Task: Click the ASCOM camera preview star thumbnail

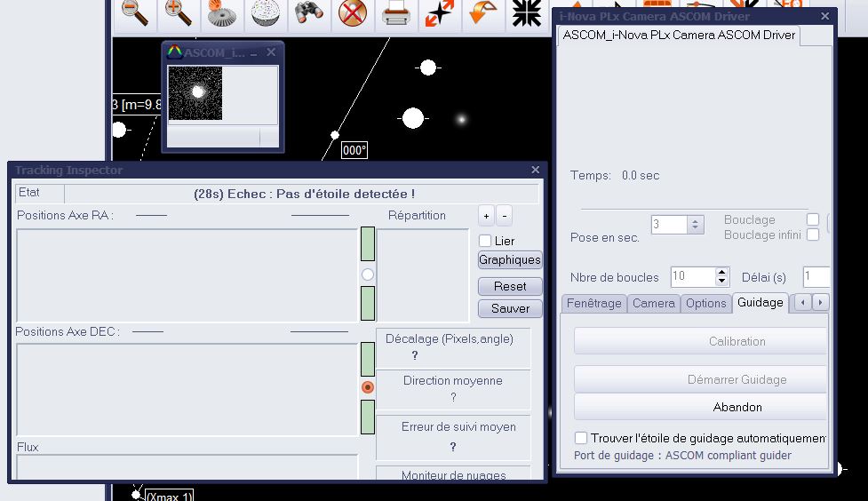Action: [195, 93]
